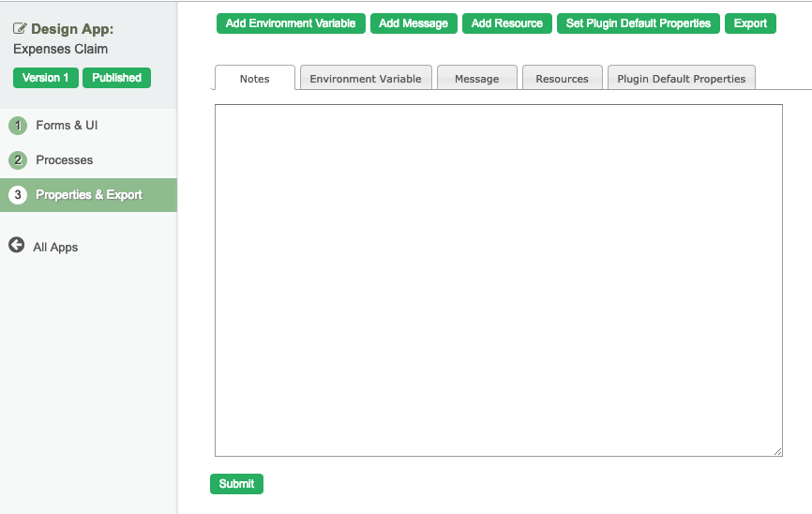This screenshot has height=514, width=812.
Task: Return to All Apps
Action: [55, 248]
